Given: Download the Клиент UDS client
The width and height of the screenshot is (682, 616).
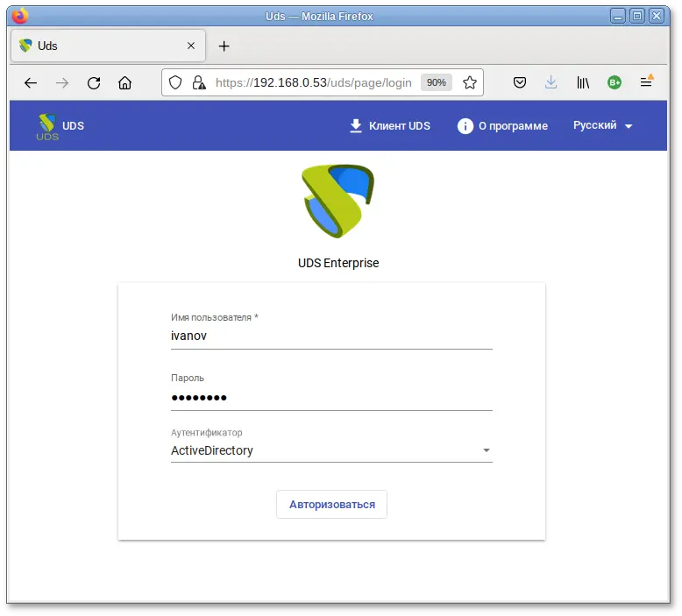Looking at the screenshot, I should click(390, 126).
